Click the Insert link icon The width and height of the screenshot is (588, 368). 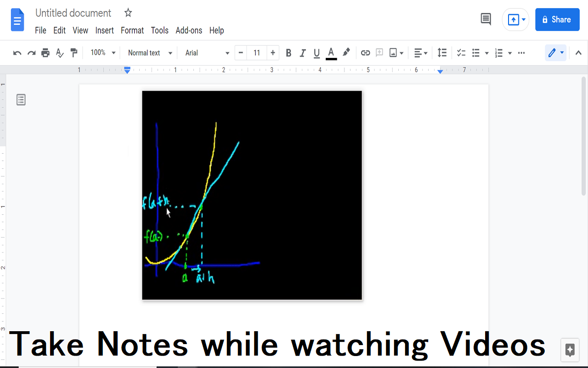click(365, 53)
